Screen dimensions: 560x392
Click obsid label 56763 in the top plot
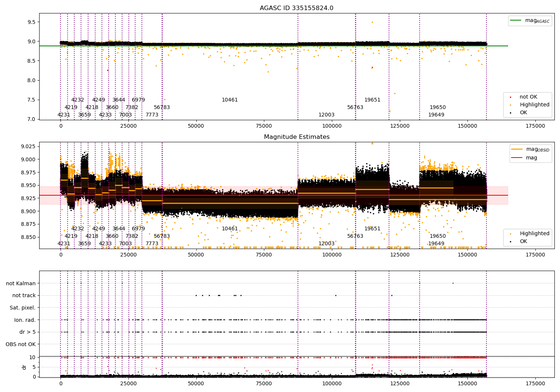[355, 108]
